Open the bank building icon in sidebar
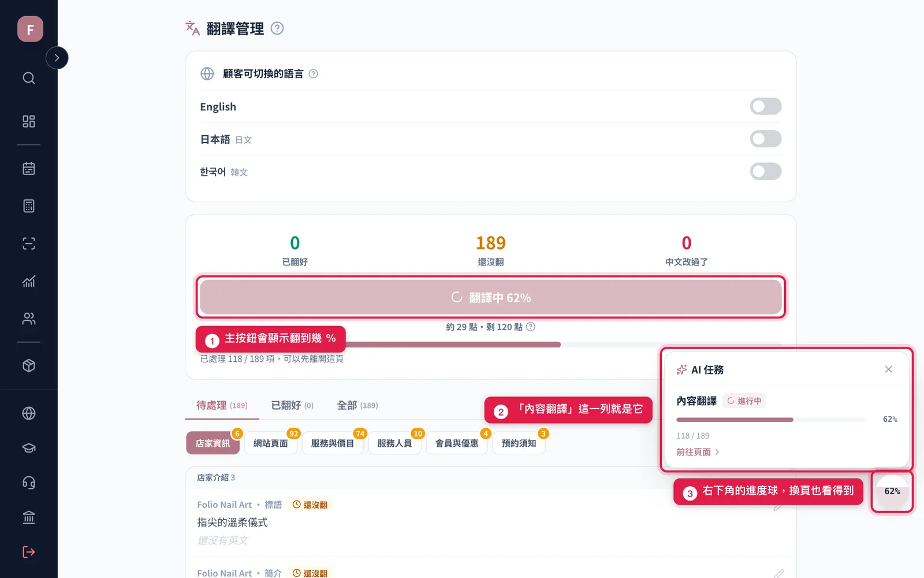The width and height of the screenshot is (924, 578). coord(29,517)
